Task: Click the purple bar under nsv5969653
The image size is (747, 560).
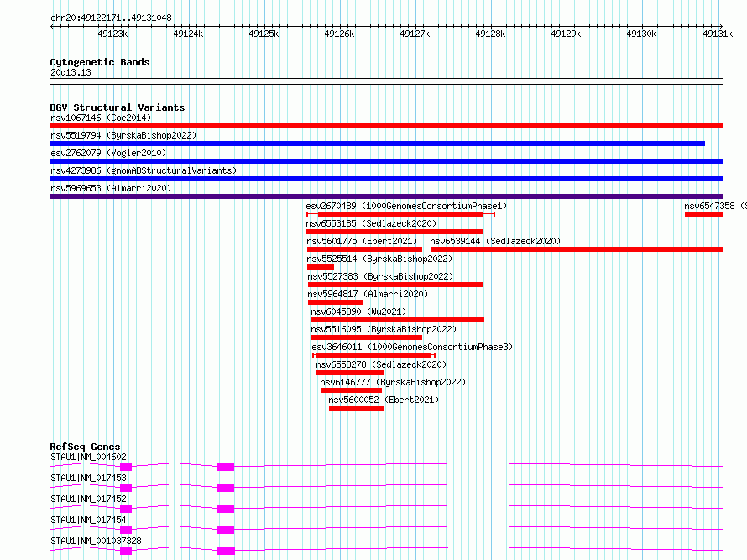Action: (x=386, y=196)
